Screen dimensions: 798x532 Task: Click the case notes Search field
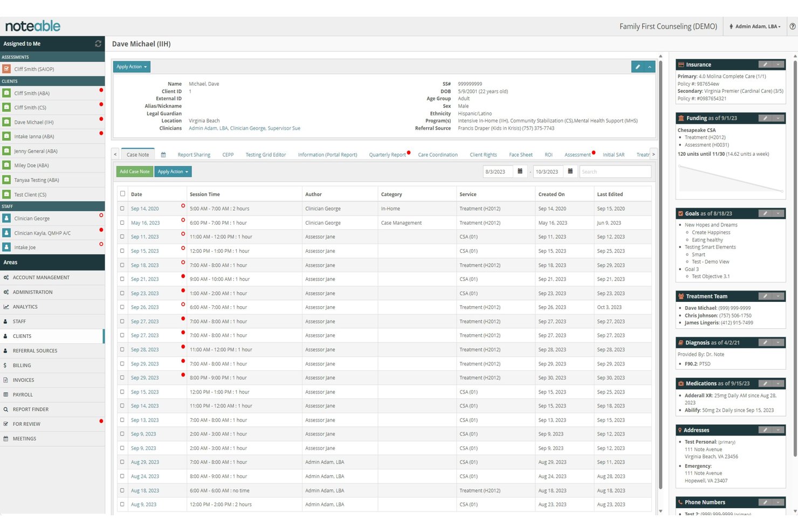615,171
